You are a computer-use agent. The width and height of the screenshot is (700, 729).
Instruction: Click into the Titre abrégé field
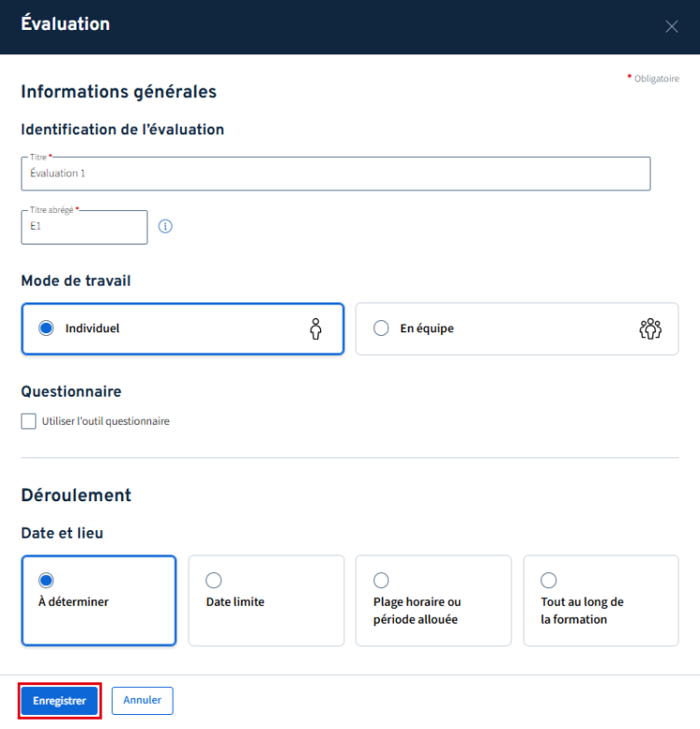pyautogui.click(x=84, y=227)
